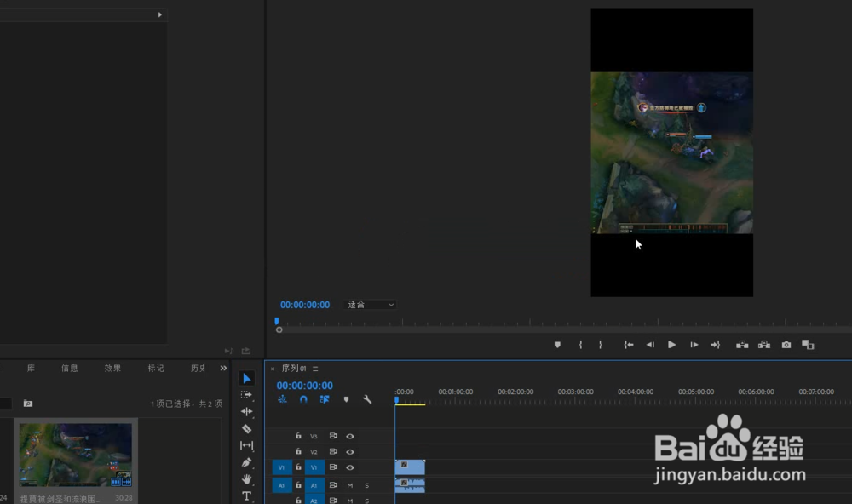Toggle V1 track targeting
852x504 pixels.
click(314, 467)
